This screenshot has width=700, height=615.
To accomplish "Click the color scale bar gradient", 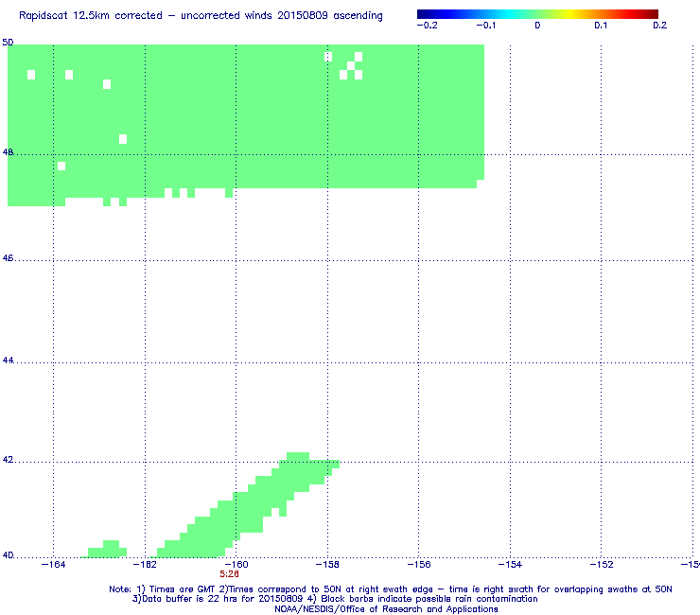I will [537, 14].
